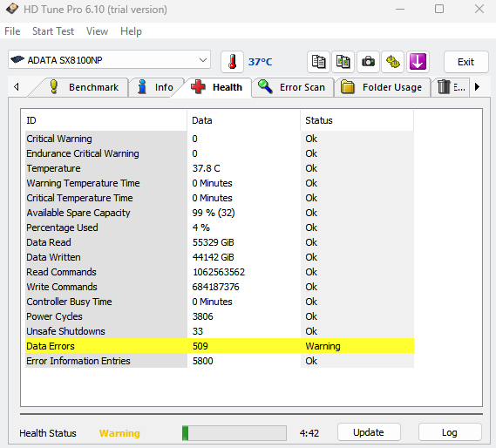Screen dimensions: 496x448
Task: Click the magnifier Error Scan tab icon
Action: click(x=265, y=86)
